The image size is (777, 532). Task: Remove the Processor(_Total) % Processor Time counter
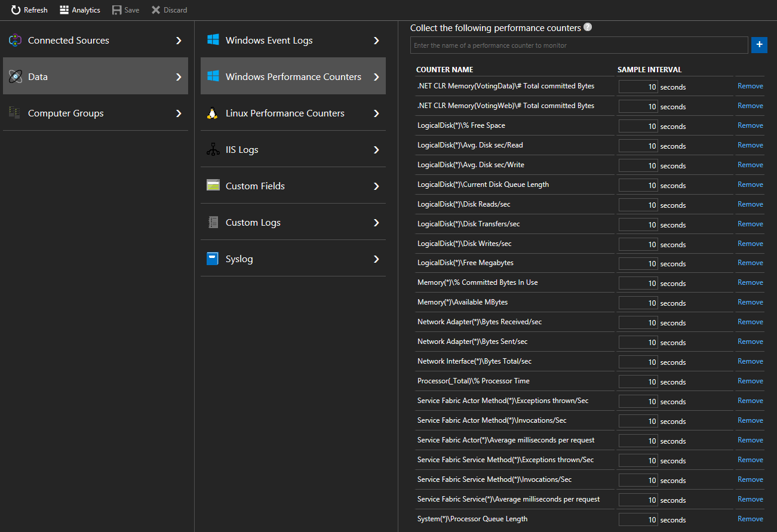(750, 381)
